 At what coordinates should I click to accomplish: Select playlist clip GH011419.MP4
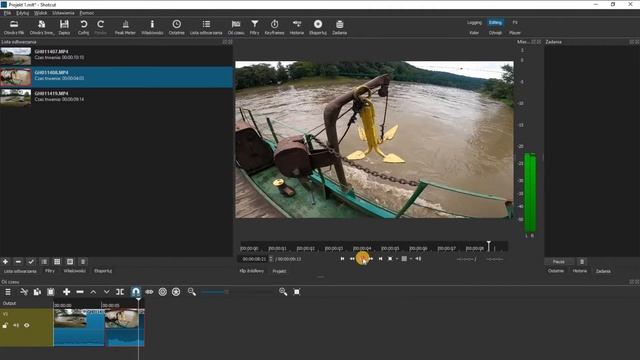click(x=116, y=97)
